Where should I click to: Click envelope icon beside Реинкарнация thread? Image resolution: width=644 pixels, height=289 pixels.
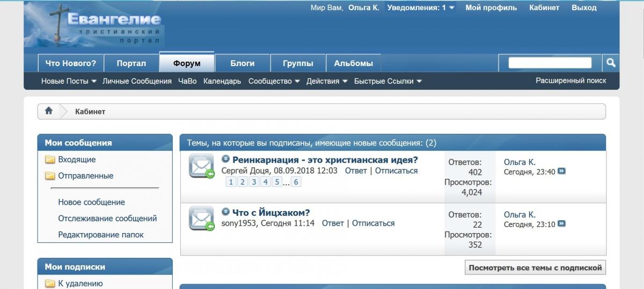[x=202, y=165]
